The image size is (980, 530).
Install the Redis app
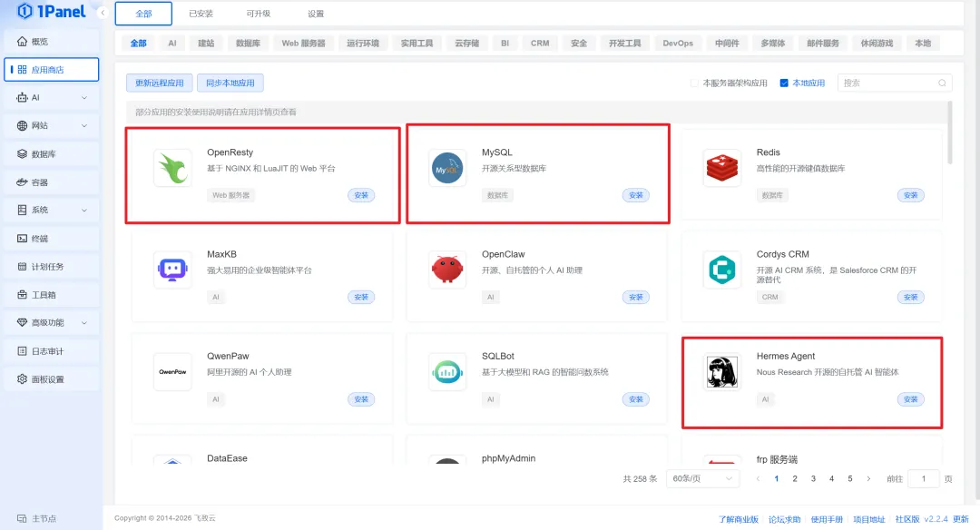point(911,196)
